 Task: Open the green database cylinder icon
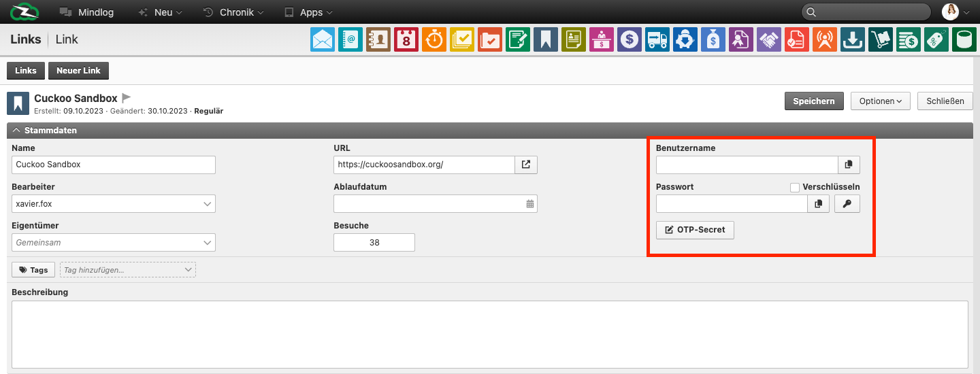[x=964, y=39]
